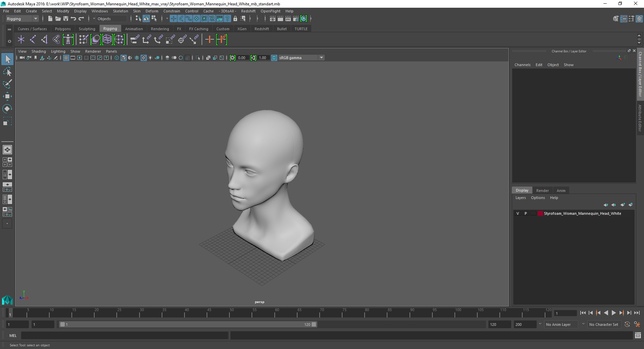Open the sRGB gamma view transform dropdown
This screenshot has height=349, width=644.
[x=301, y=58]
